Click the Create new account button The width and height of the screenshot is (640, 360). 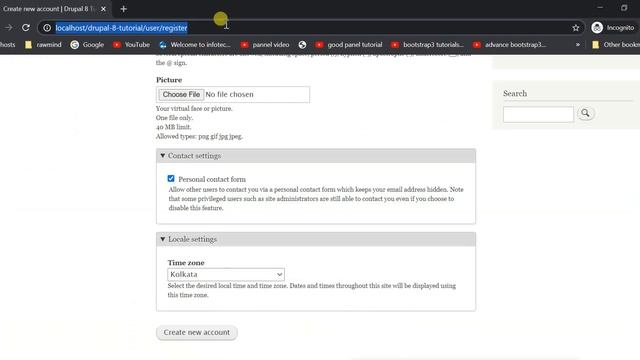[196, 332]
